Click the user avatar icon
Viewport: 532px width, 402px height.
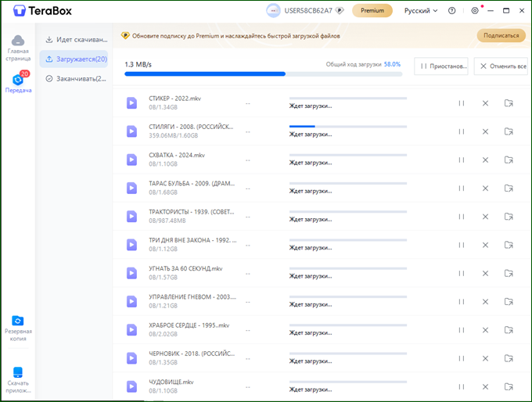pos(273,11)
